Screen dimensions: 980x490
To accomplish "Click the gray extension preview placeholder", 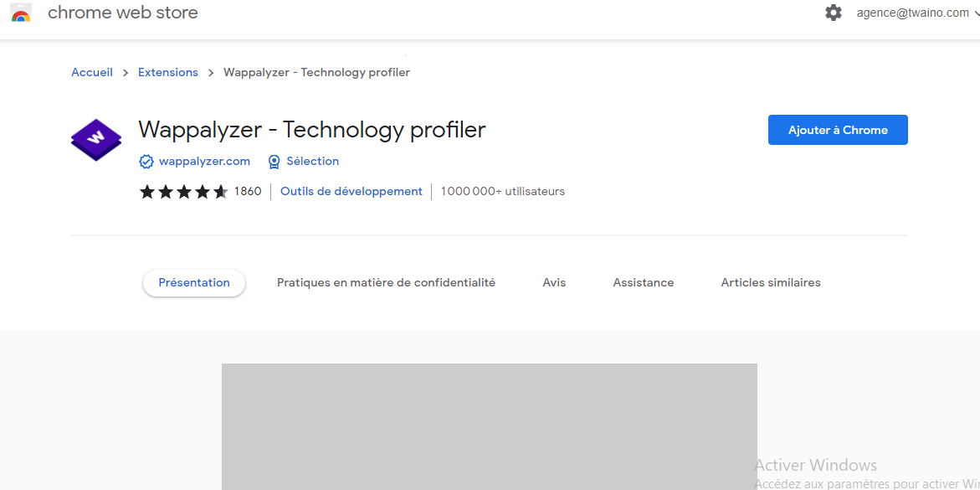I will pos(490,426).
